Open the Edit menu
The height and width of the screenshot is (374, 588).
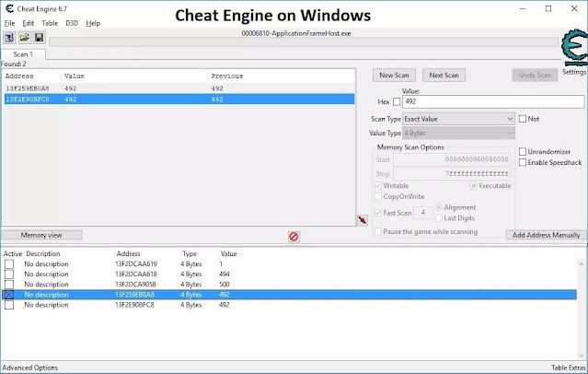pyautogui.click(x=29, y=23)
